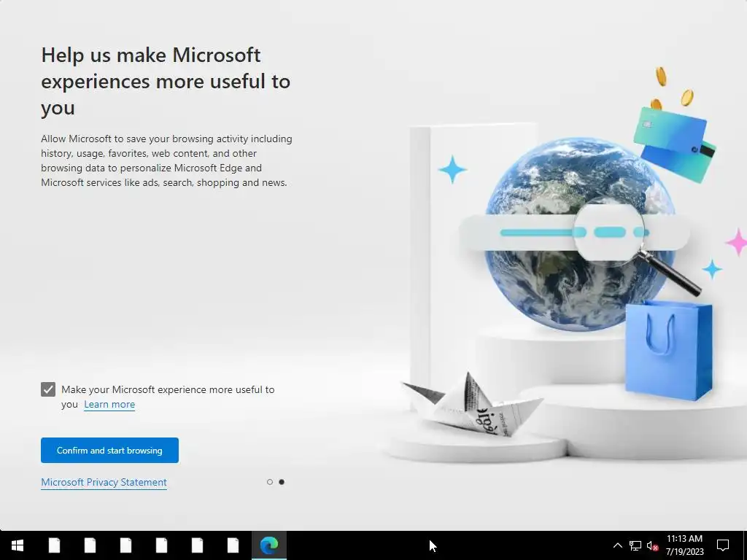Click the muted volume speaker icon
Screen dimensions: 747x560
[652, 545]
